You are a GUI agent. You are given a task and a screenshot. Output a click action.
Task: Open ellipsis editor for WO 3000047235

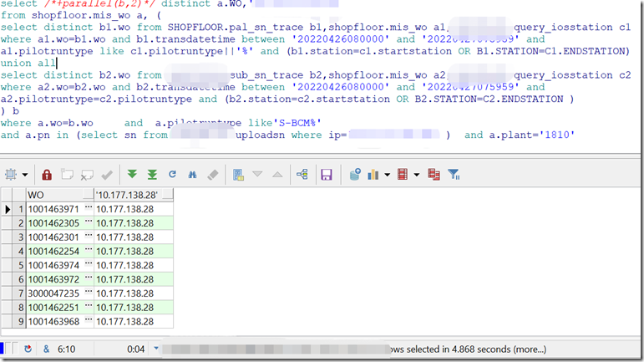click(89, 293)
